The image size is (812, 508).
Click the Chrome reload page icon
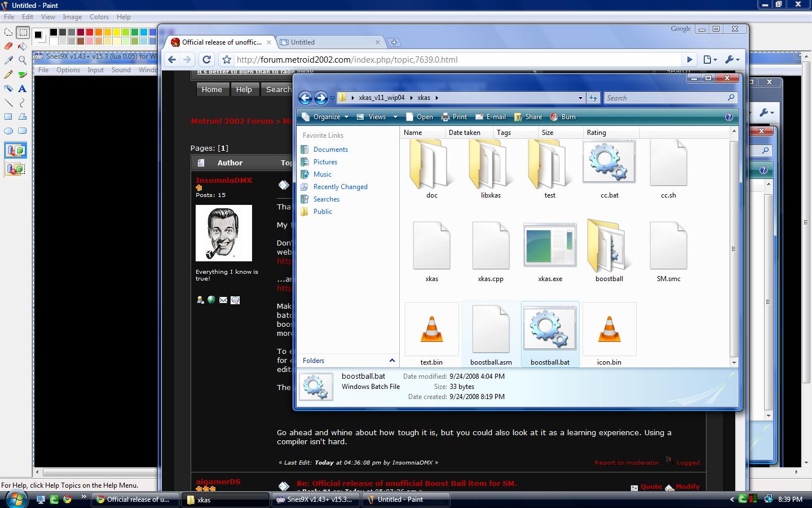click(206, 60)
